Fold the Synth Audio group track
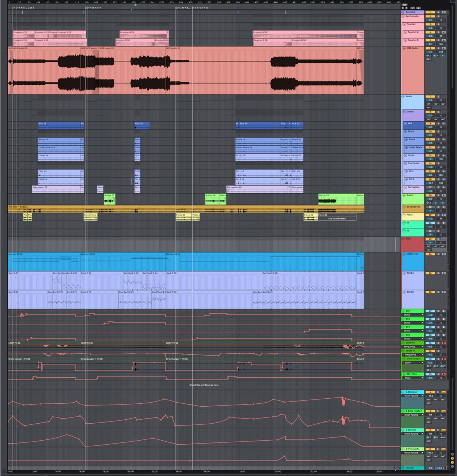Screen dimensions: 457x476 click(x=403, y=16)
